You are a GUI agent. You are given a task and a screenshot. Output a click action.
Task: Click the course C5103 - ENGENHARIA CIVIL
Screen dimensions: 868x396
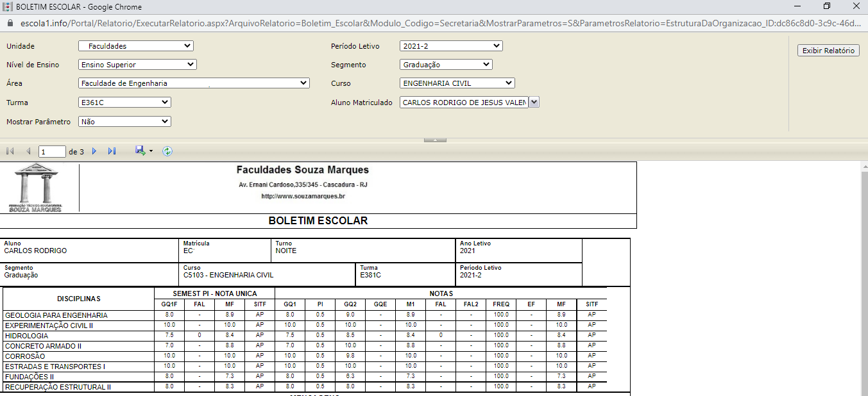[x=228, y=275]
